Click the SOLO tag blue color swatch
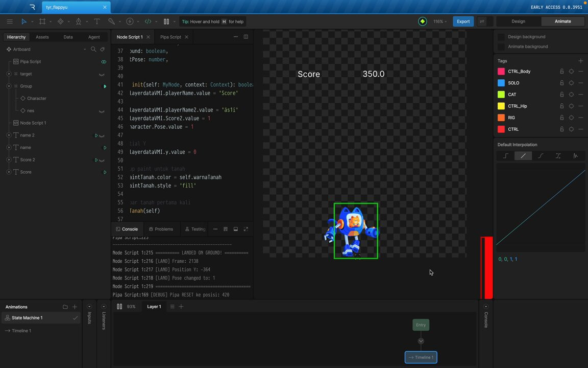The height and width of the screenshot is (368, 588). coord(501,83)
